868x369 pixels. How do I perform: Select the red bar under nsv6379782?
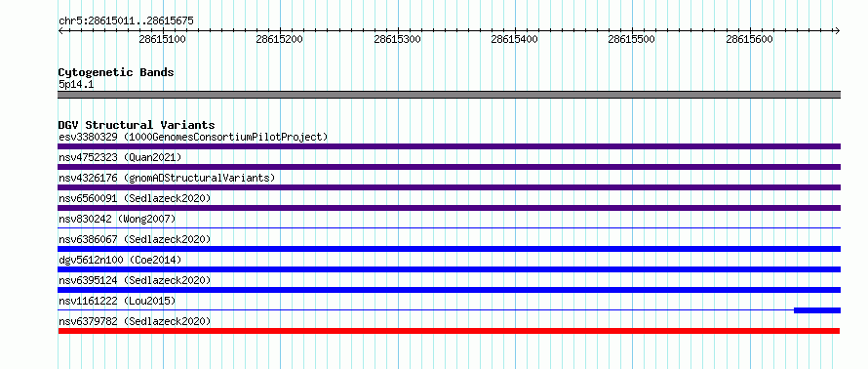[449, 331]
